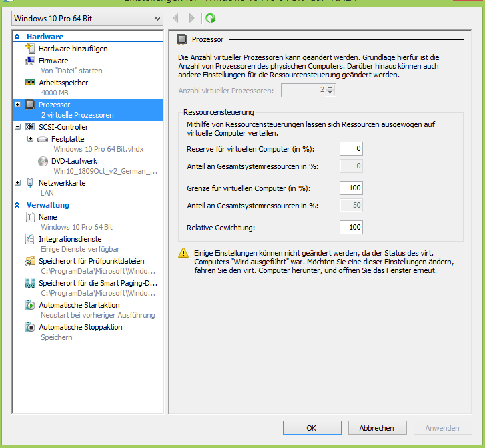Select the Arbeitsspeicher entry

tap(63, 83)
